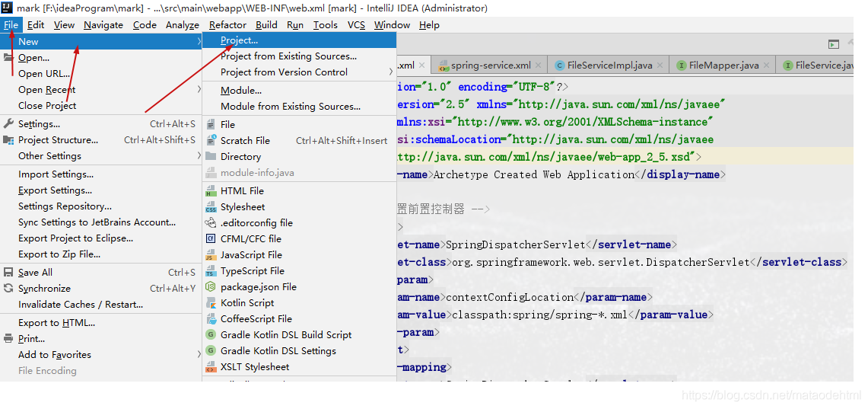Expand Open Recent submenu
Viewport: 868px width, 409px height.
pos(100,90)
